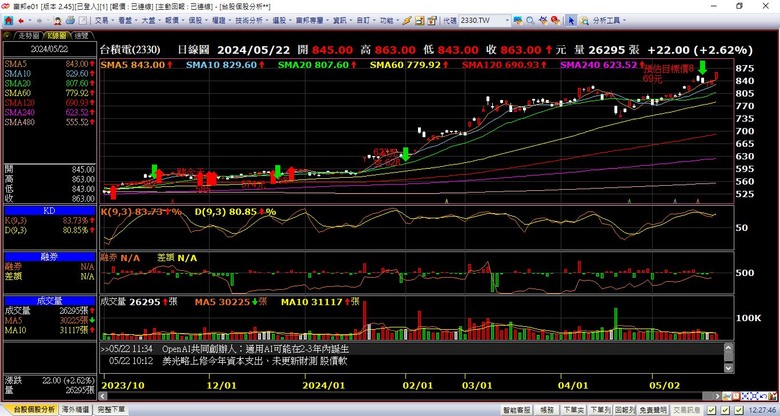This screenshot has width=780, height=416.
Task: Open the customer service avatar icon
Action: 58,20
